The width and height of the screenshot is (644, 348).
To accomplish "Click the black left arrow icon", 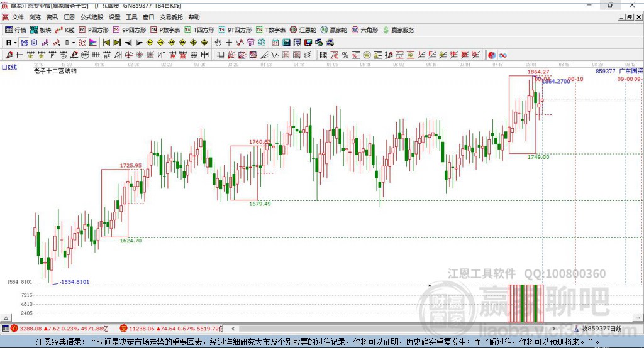I will (x=128, y=43).
